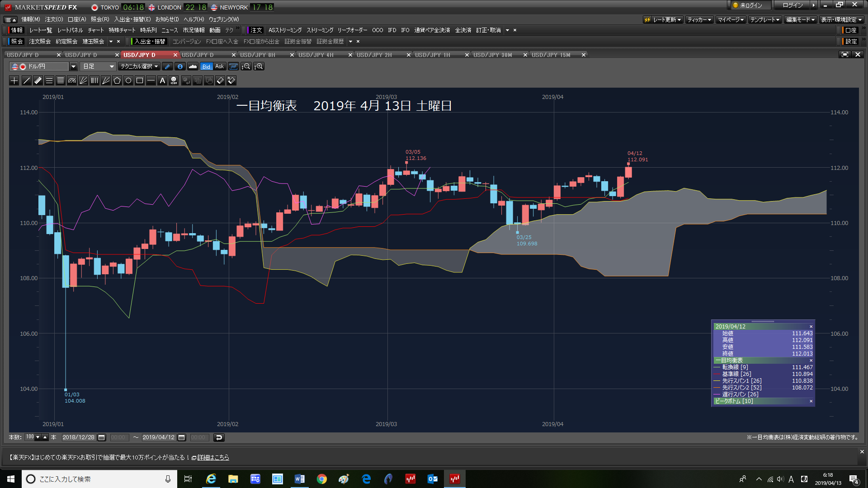Select the icon stamp smiley tool

(x=174, y=80)
